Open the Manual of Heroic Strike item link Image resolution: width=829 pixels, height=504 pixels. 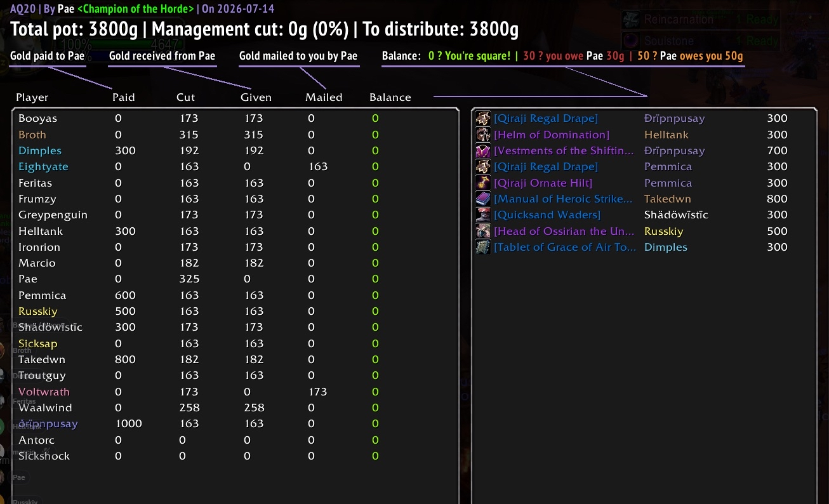563,199
